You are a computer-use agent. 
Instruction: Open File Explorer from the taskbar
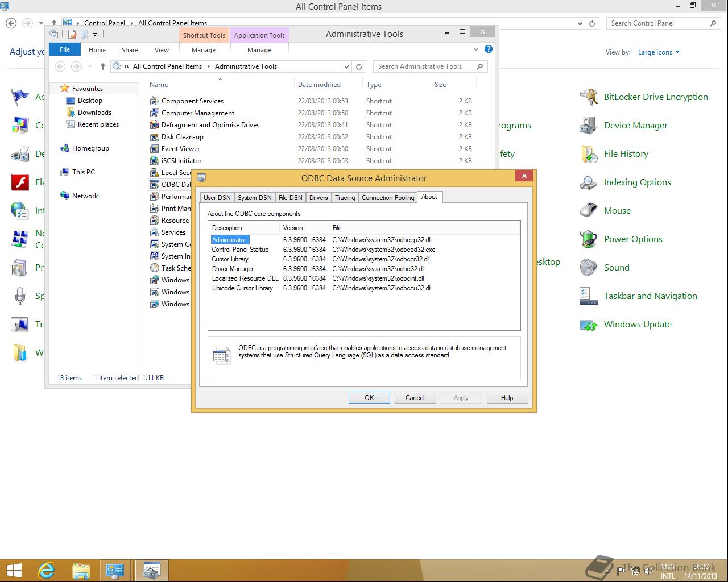[x=81, y=570]
